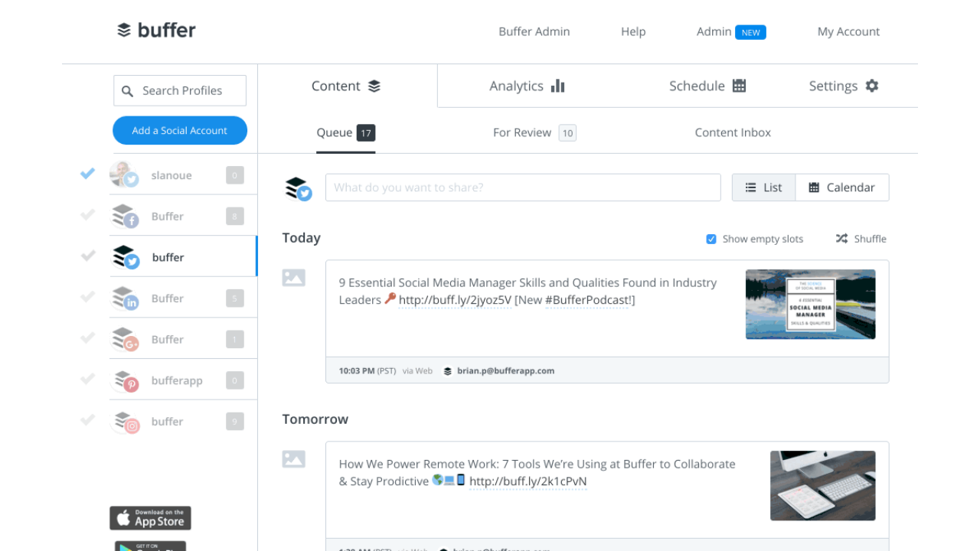Select the Queue sub-tab
The width and height of the screenshot is (980, 551).
click(346, 132)
